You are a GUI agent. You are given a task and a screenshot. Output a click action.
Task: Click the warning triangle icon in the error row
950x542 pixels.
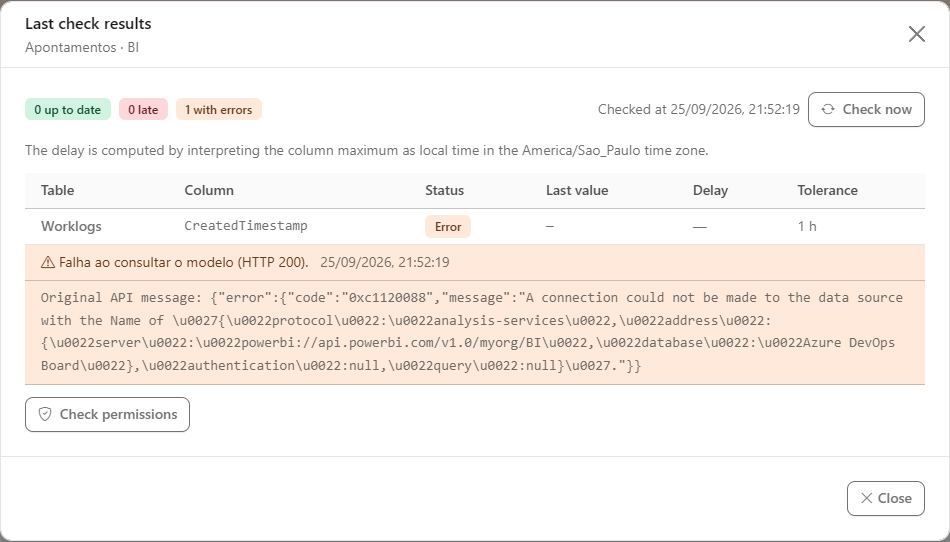(x=47, y=262)
